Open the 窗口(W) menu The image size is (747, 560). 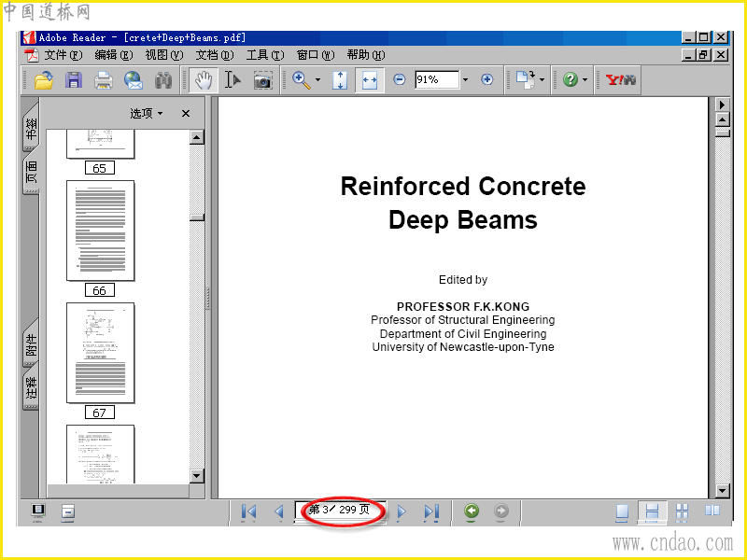[316, 55]
